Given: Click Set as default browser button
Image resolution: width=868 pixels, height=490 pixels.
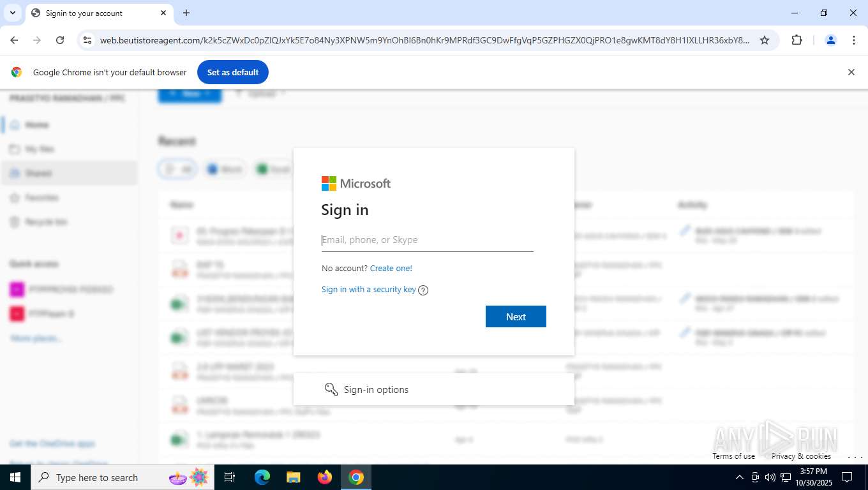Looking at the screenshot, I should click(x=233, y=72).
